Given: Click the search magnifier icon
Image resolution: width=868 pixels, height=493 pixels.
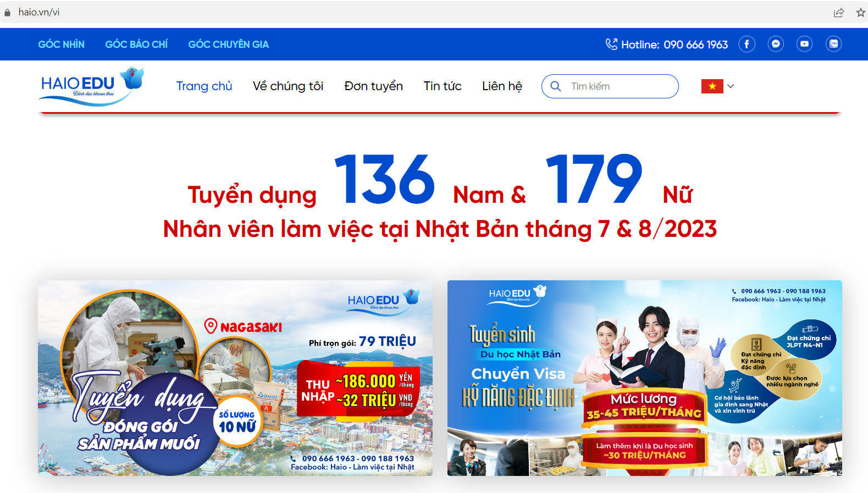Looking at the screenshot, I should [x=556, y=86].
